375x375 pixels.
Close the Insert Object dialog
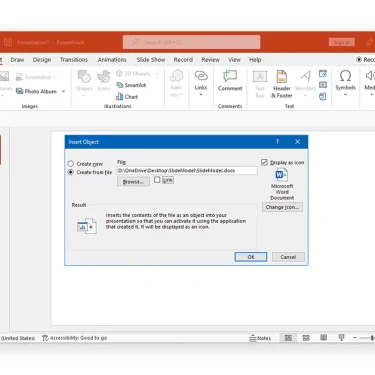[x=297, y=142]
